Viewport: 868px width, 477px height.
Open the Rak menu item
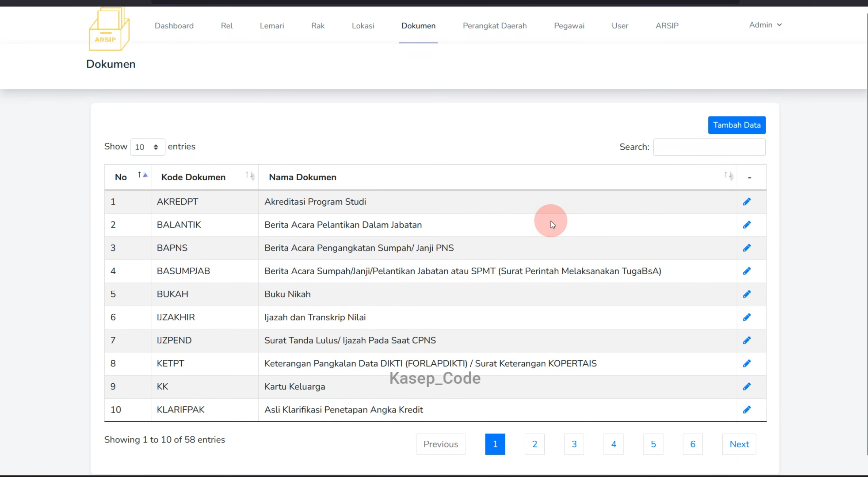click(318, 26)
